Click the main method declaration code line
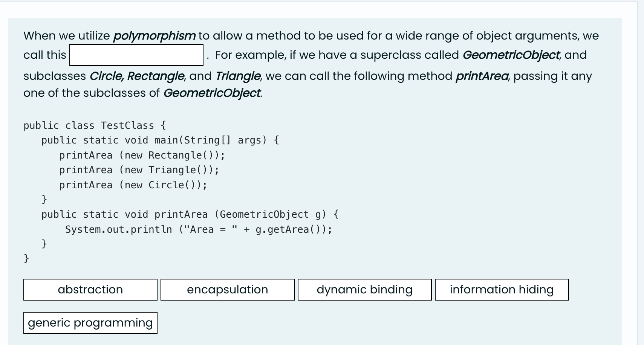The image size is (644, 345). click(x=160, y=140)
